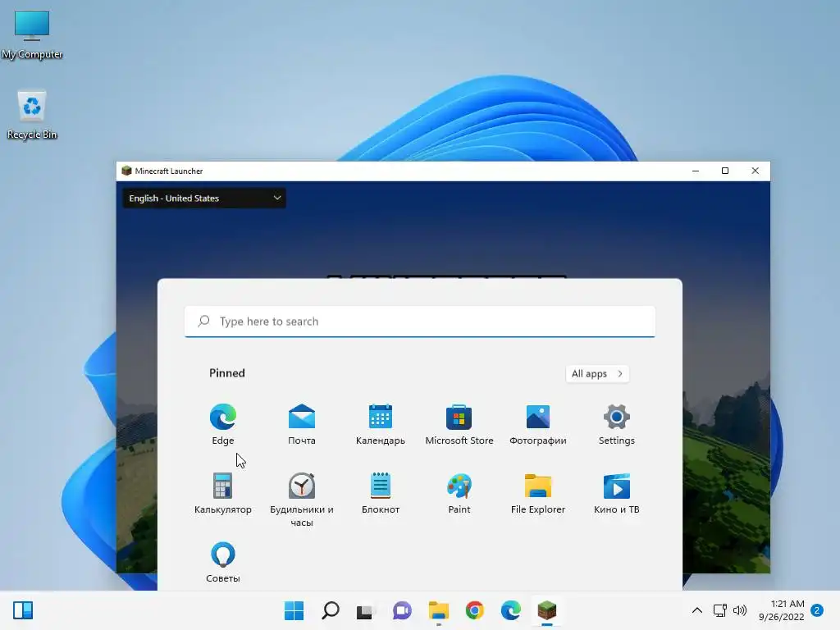Open Edge from pinned apps
Image resolution: width=840 pixels, height=630 pixels.
pos(223,424)
